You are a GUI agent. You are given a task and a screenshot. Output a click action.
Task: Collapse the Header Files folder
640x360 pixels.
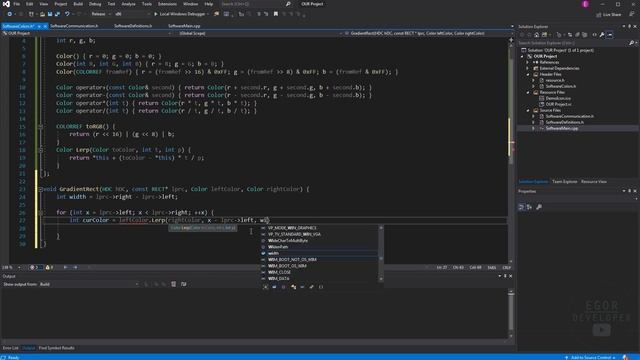click(528, 74)
